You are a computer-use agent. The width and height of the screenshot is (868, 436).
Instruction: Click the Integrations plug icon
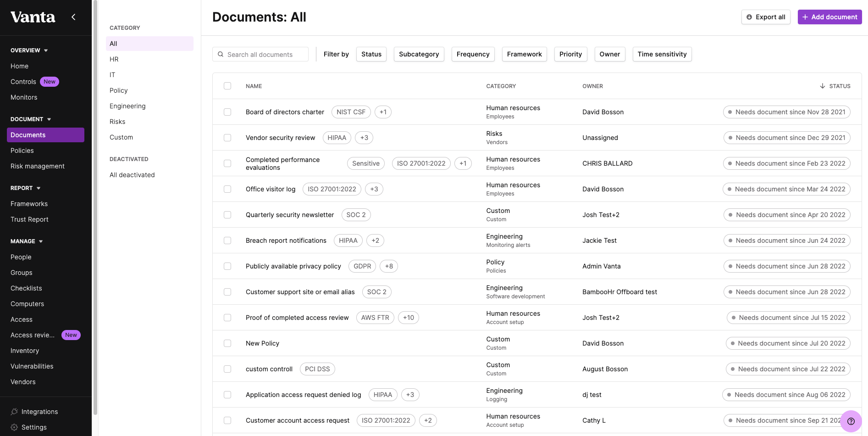tap(14, 412)
